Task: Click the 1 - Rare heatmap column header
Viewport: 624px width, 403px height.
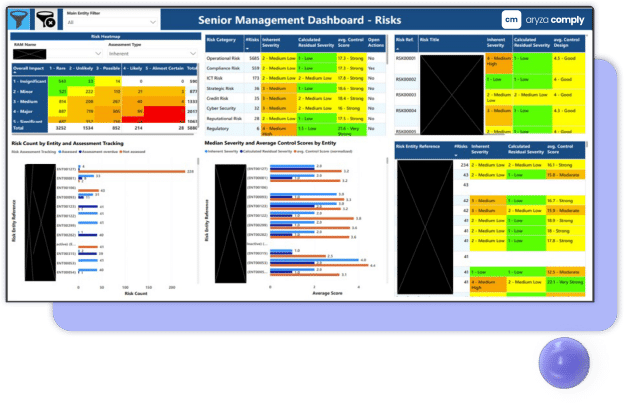Action: tap(57, 68)
